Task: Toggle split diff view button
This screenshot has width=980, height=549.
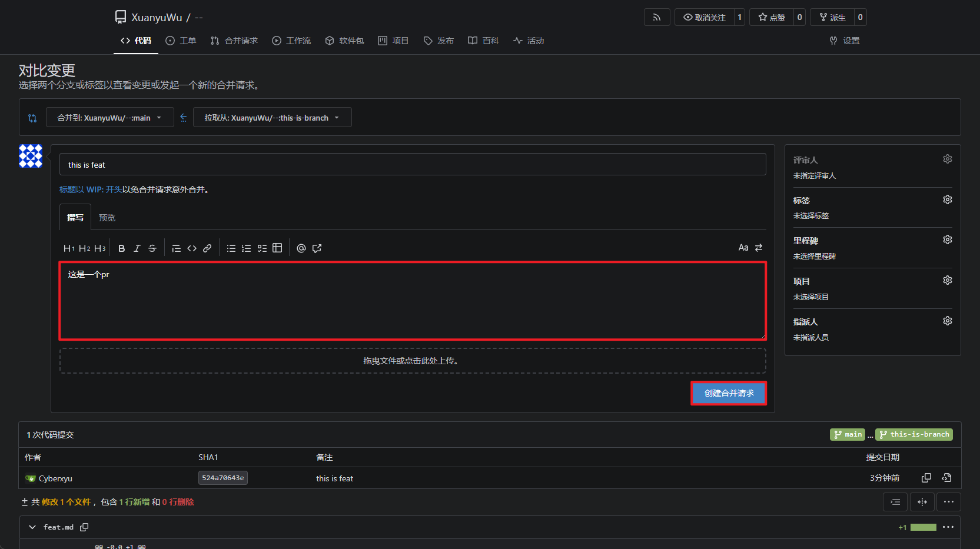Action: 922,502
